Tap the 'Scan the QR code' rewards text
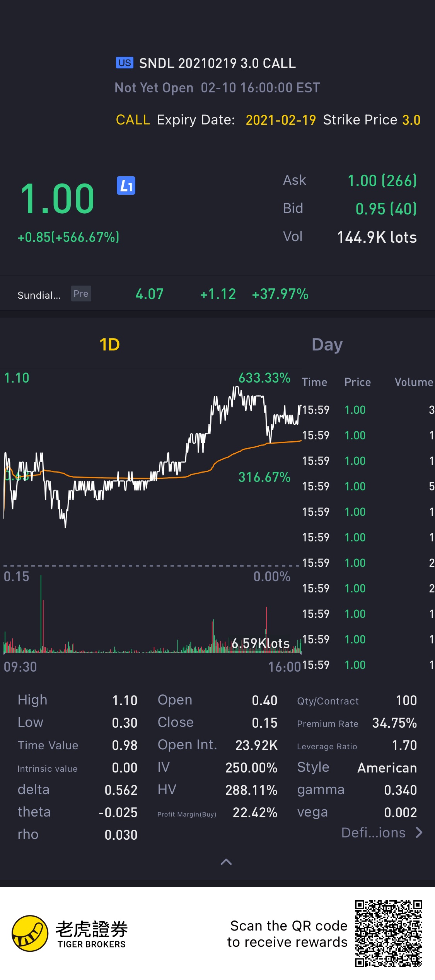 tap(288, 934)
